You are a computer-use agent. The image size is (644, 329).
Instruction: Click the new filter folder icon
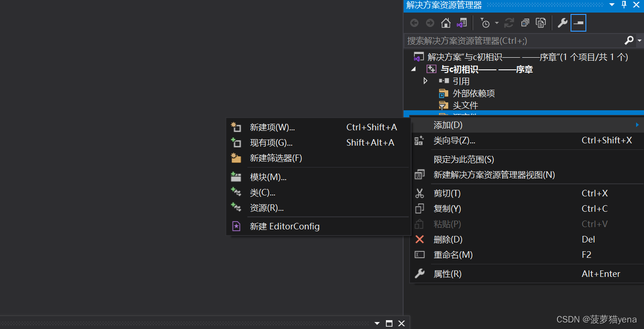tap(236, 158)
